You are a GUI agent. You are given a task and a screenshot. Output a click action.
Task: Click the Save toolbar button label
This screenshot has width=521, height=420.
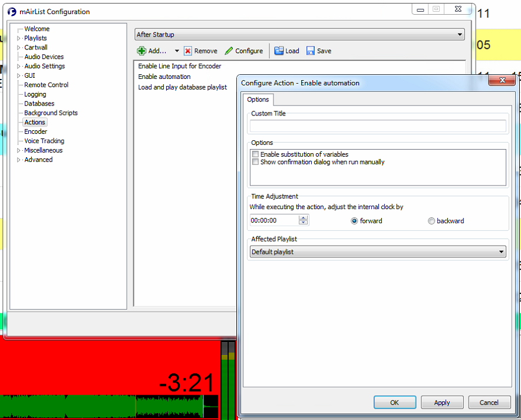324,51
